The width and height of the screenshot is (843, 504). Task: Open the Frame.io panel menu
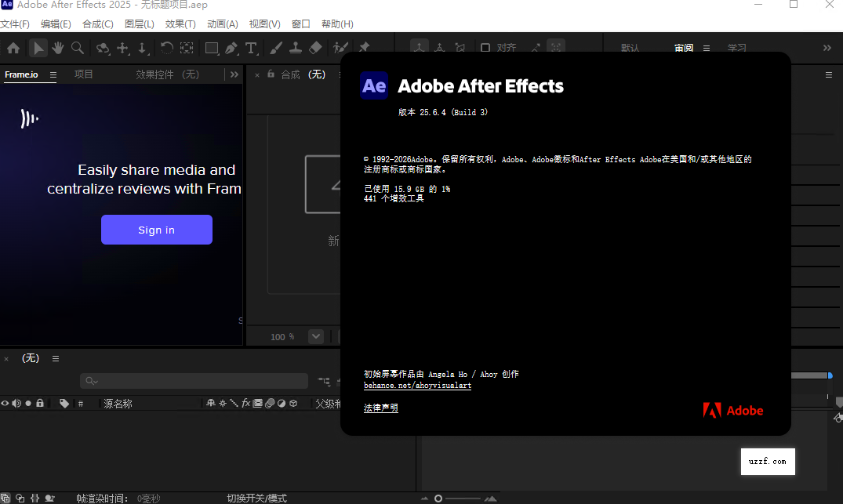pyautogui.click(x=52, y=74)
